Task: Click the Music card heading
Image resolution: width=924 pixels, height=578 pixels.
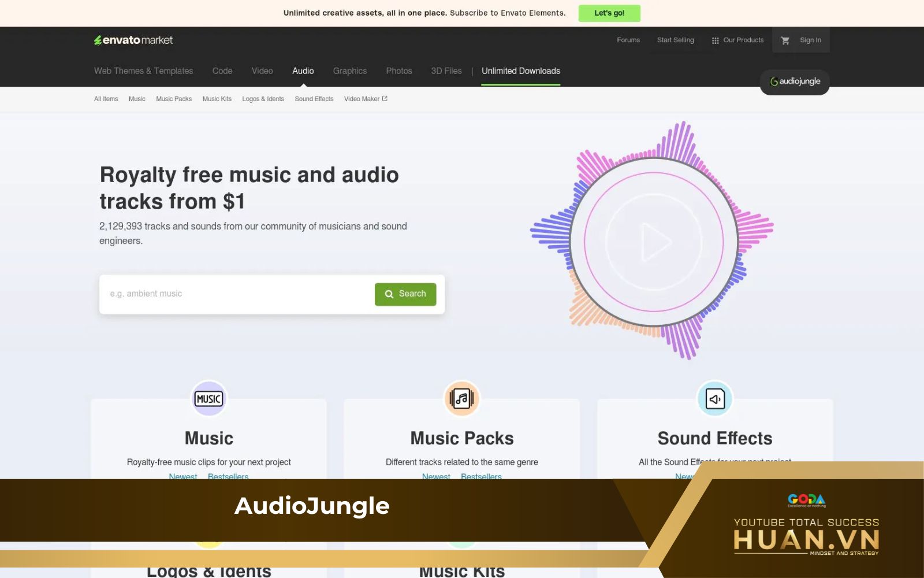Action: click(209, 438)
